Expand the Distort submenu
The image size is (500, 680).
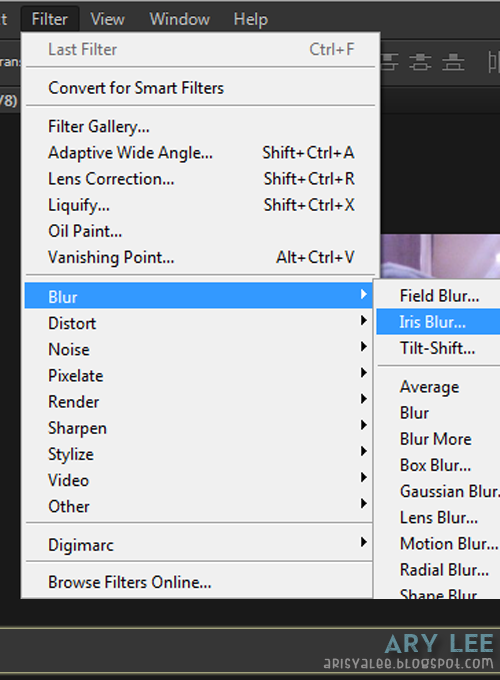tap(199, 323)
